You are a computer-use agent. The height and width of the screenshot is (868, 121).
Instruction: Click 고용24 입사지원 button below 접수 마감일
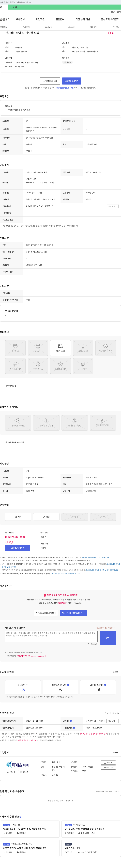[18, 548]
